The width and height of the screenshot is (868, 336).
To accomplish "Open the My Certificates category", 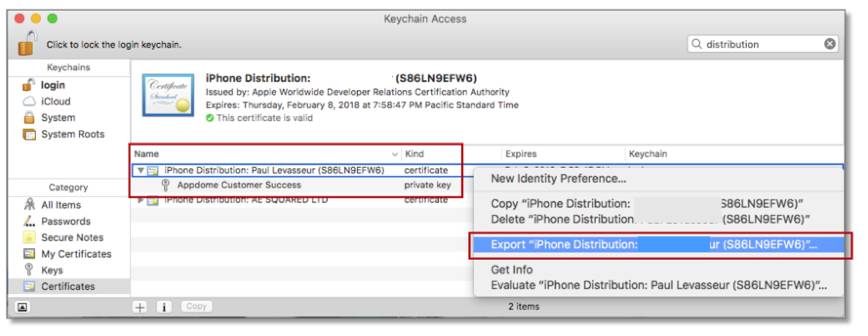I will pos(76,254).
